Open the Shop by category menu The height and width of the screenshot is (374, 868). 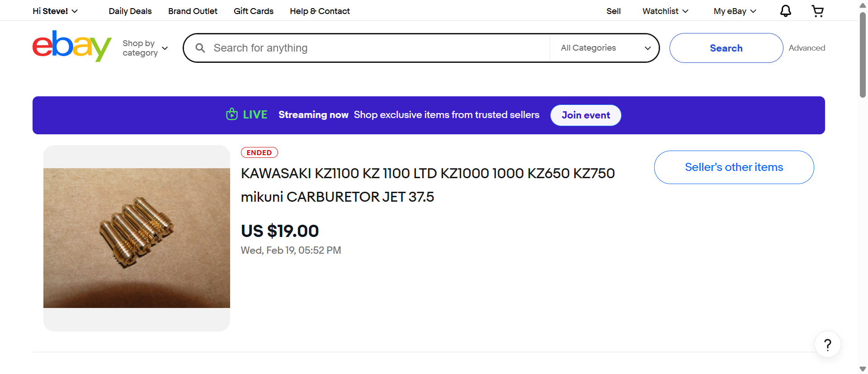coord(145,48)
